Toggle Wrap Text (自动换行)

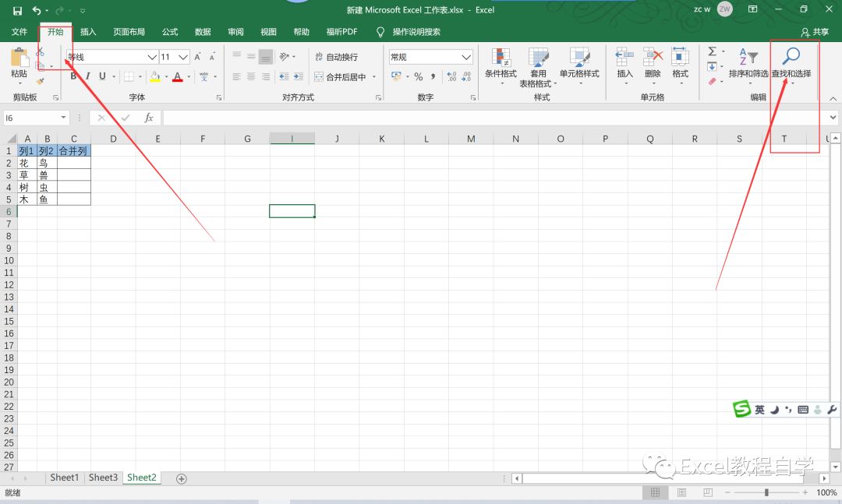tap(336, 57)
